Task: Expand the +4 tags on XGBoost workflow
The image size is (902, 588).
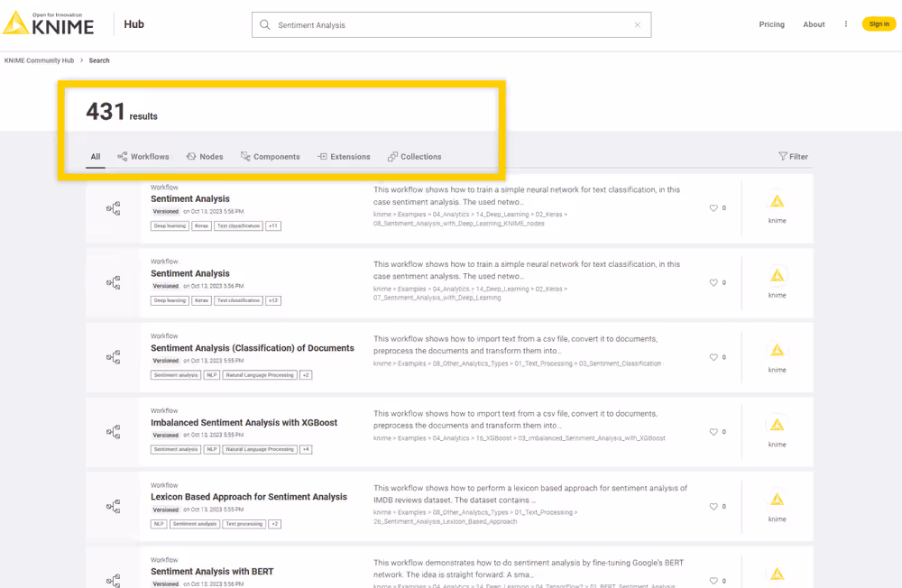Action: click(x=306, y=449)
